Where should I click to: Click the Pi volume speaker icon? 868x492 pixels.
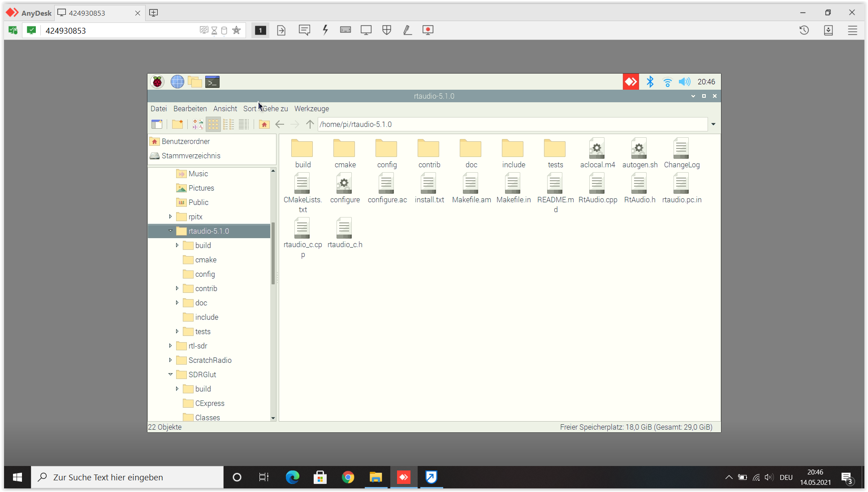[684, 82]
